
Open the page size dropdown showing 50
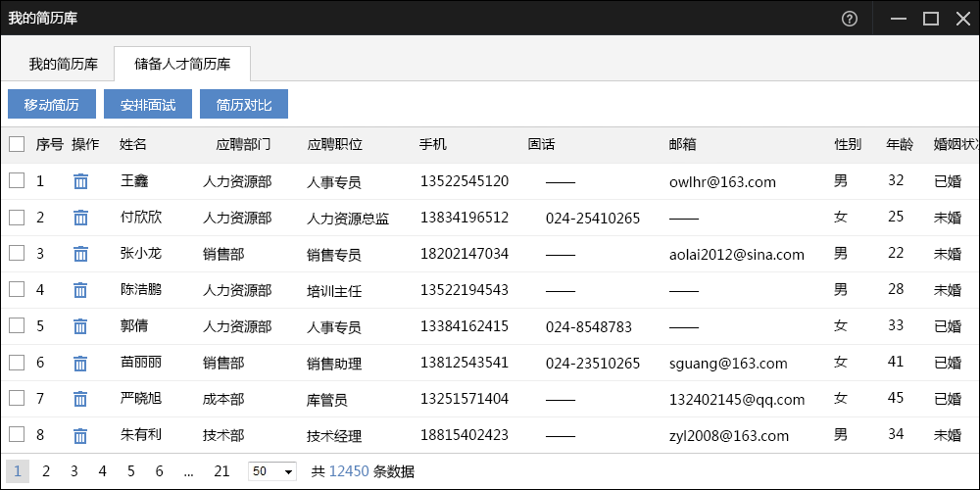click(272, 471)
